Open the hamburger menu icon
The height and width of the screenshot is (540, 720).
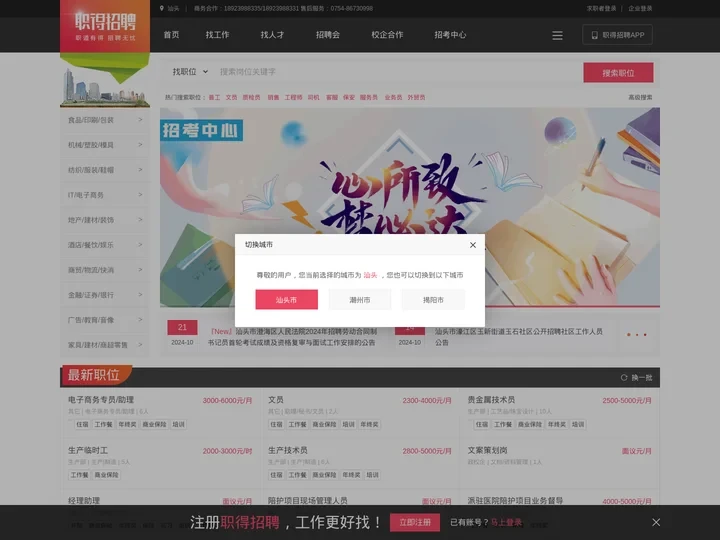(x=557, y=35)
